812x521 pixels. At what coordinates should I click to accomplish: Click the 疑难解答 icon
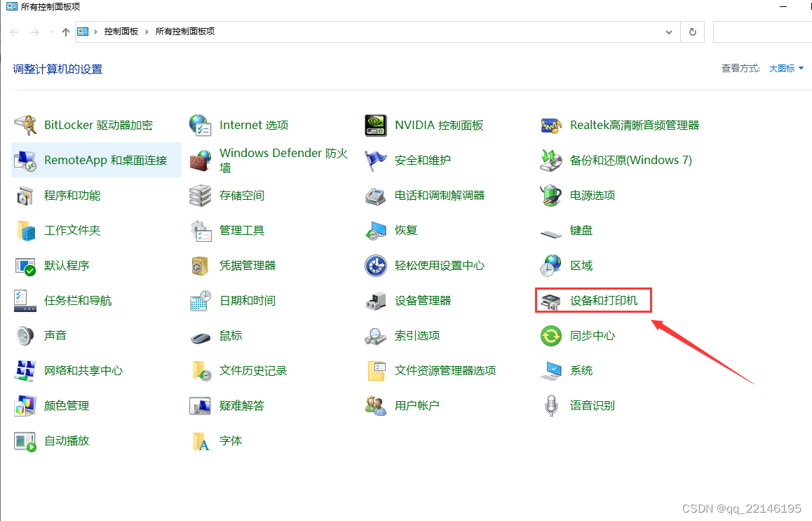[201, 406]
